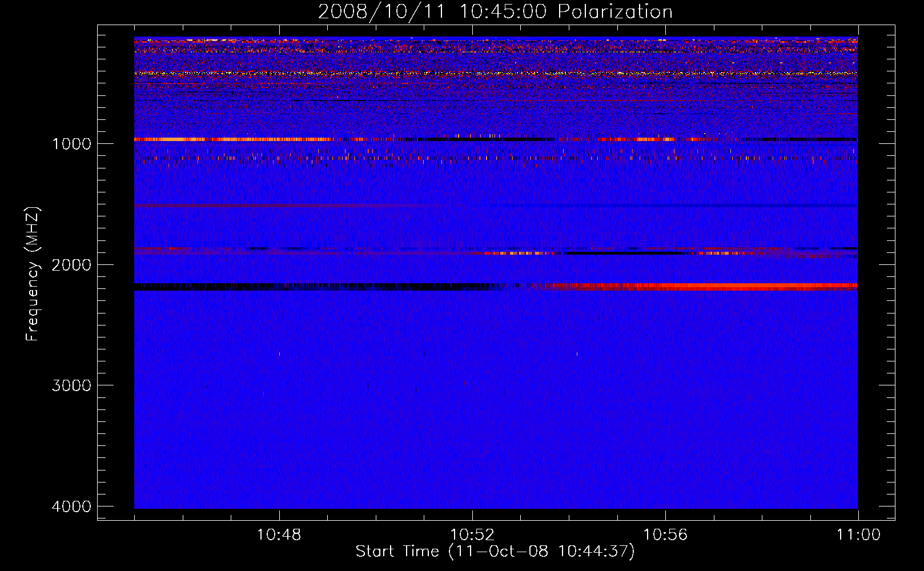Click the 4000 frequency tick label
Screen dimensions: 924x571
71,506
